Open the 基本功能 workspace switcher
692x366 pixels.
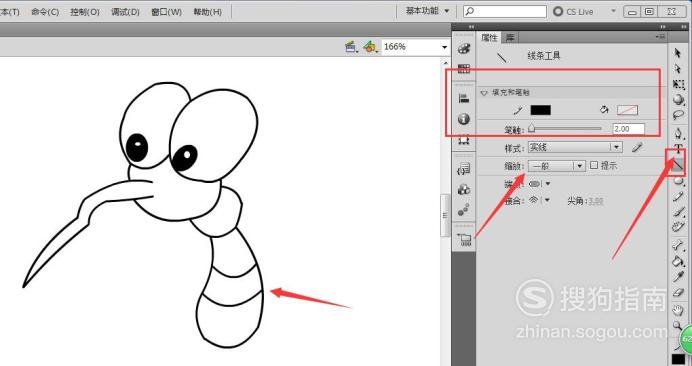click(427, 11)
